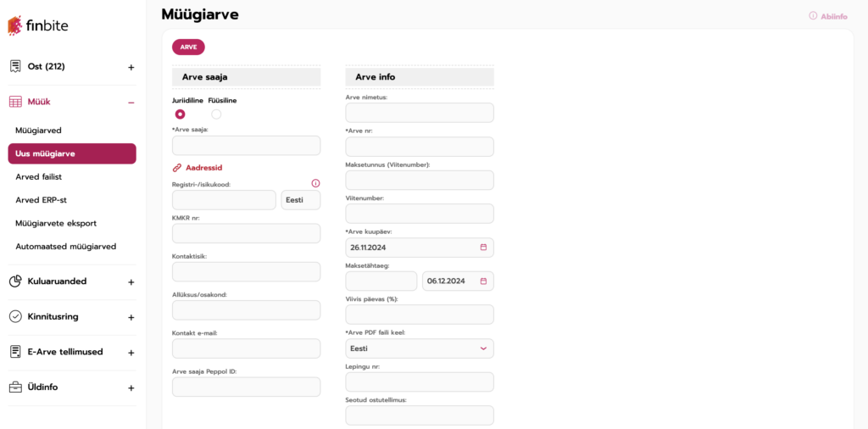Screen dimensions: 868x429
Task: Click the Üldinfo briefcase icon
Action: [15, 387]
